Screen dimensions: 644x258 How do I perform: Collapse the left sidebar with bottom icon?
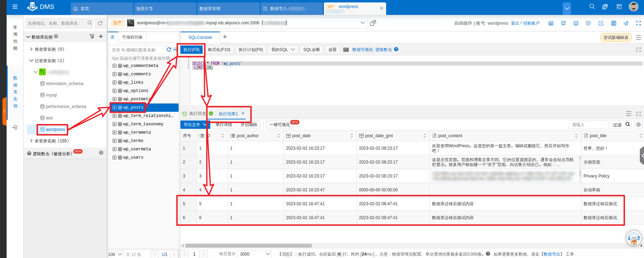[15, 127]
